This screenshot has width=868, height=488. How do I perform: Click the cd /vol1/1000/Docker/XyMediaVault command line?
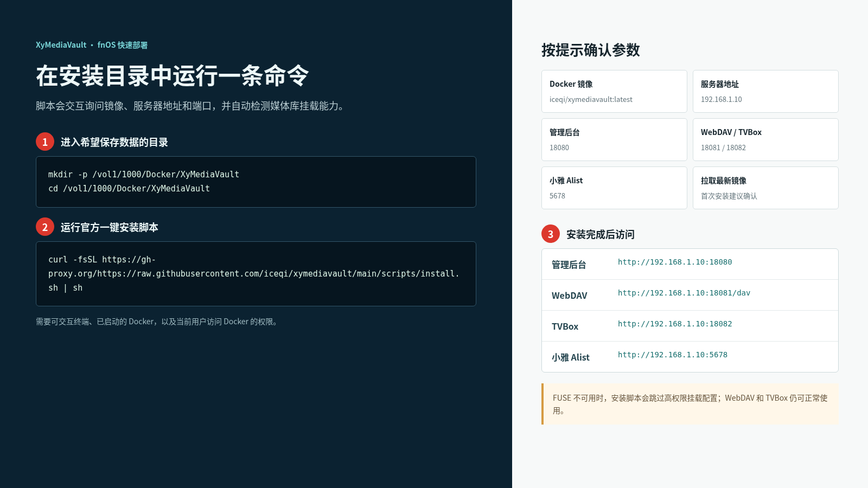coord(129,189)
